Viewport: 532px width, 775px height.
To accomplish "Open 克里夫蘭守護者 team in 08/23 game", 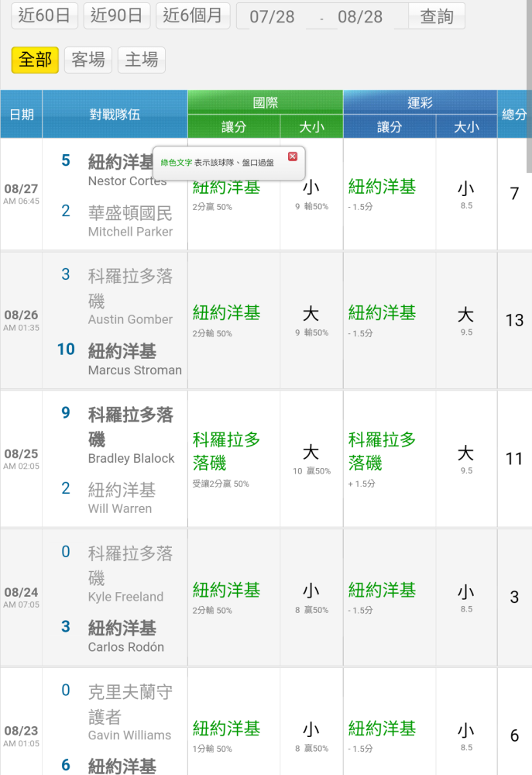I will click(130, 704).
